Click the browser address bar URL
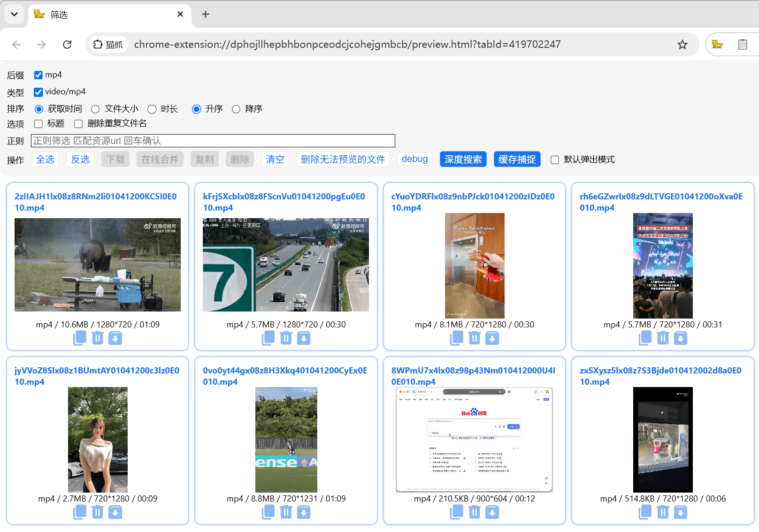 click(x=347, y=45)
